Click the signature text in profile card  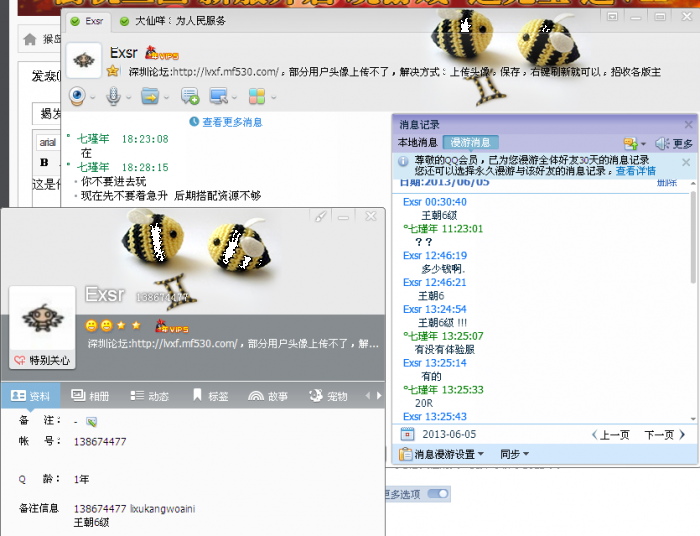click(x=233, y=344)
